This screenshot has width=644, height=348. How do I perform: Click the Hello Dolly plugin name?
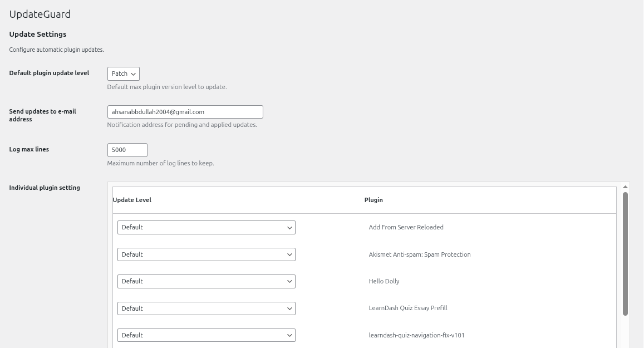[384, 281]
